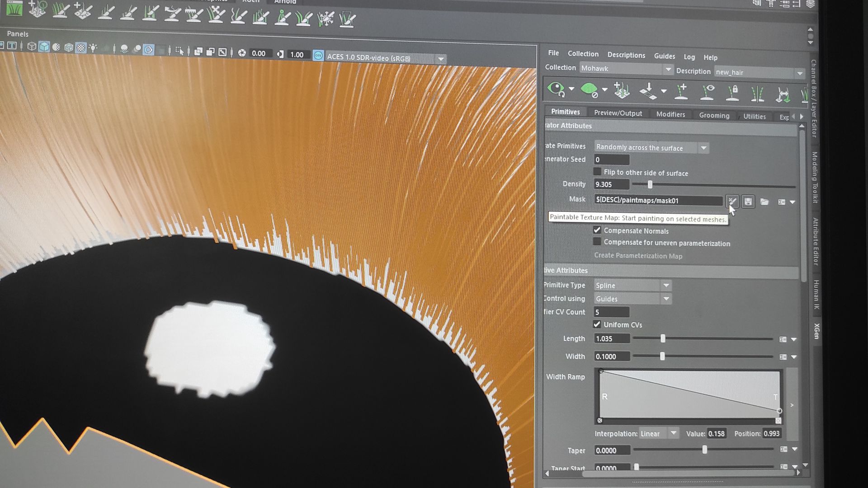Click the Density slider handle
This screenshot has width=868, height=488.
pyautogui.click(x=650, y=185)
